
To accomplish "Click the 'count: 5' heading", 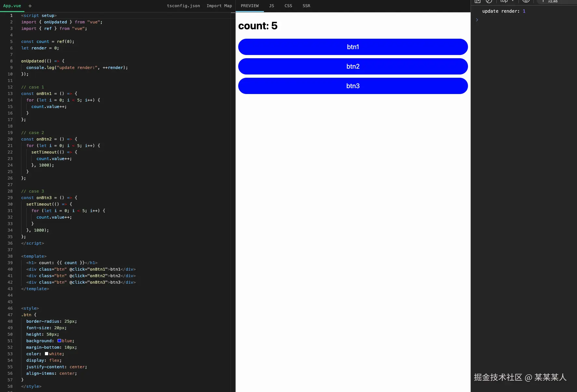I will click(x=258, y=26).
